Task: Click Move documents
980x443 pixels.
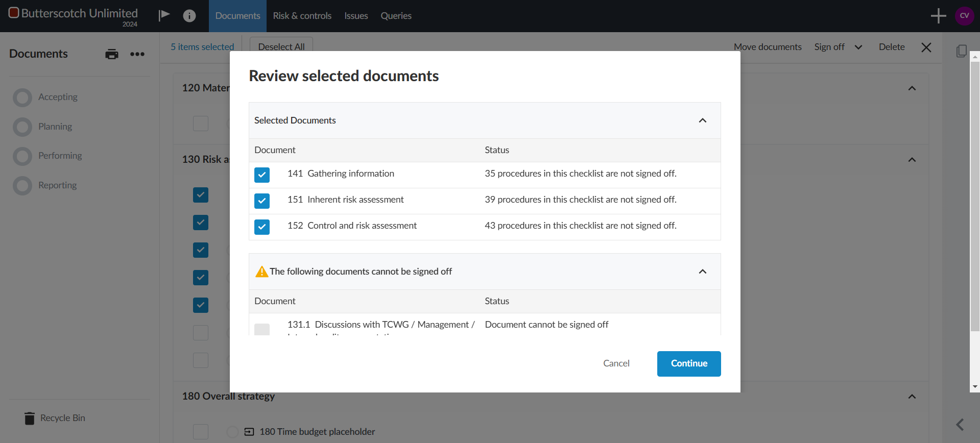Action: (768, 47)
